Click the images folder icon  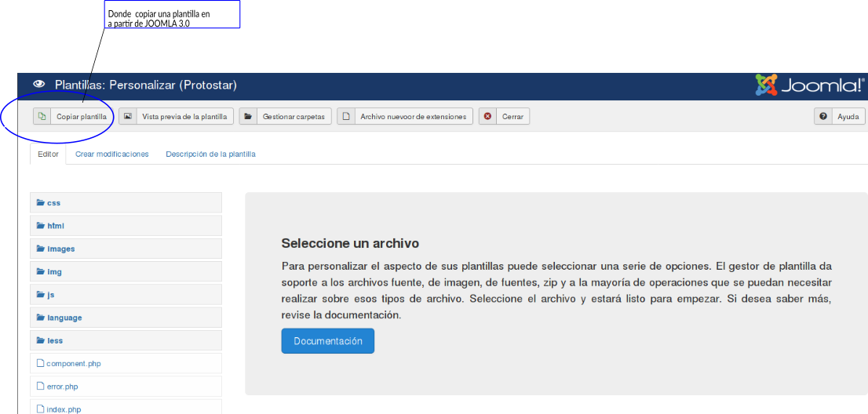tap(40, 249)
